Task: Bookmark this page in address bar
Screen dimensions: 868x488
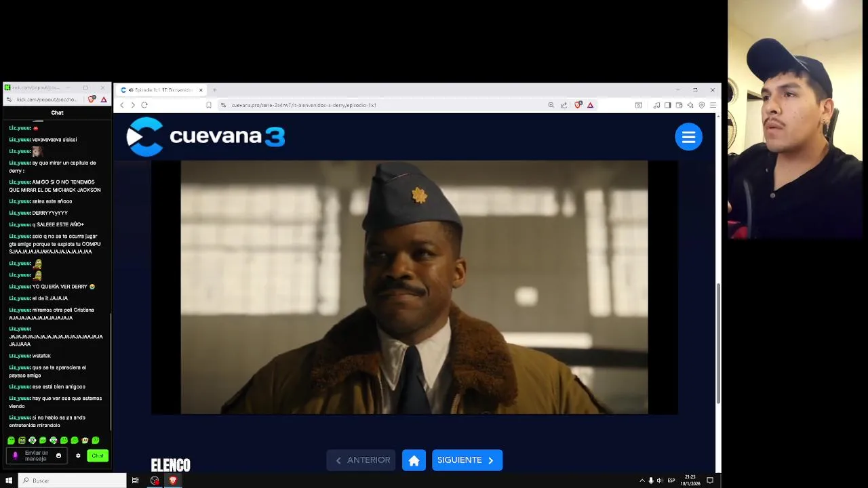Action: coord(209,105)
